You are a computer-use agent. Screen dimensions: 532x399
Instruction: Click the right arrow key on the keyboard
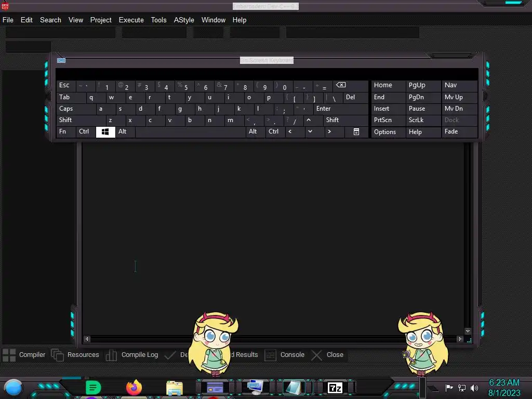(329, 131)
